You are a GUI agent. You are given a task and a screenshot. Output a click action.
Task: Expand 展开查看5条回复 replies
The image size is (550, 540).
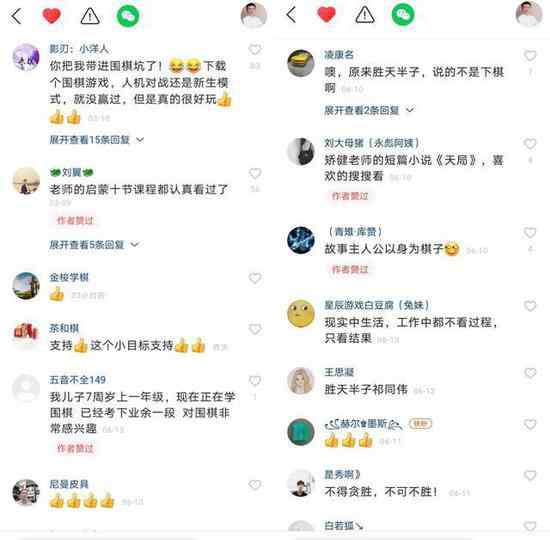click(x=94, y=245)
